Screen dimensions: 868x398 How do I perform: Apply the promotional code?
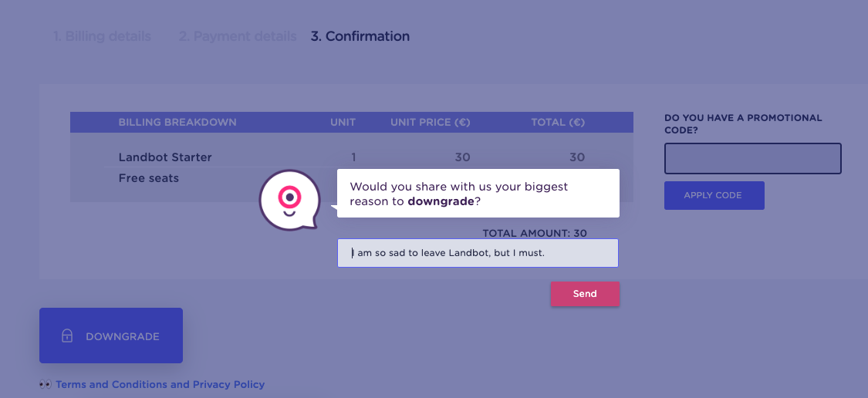coord(714,195)
